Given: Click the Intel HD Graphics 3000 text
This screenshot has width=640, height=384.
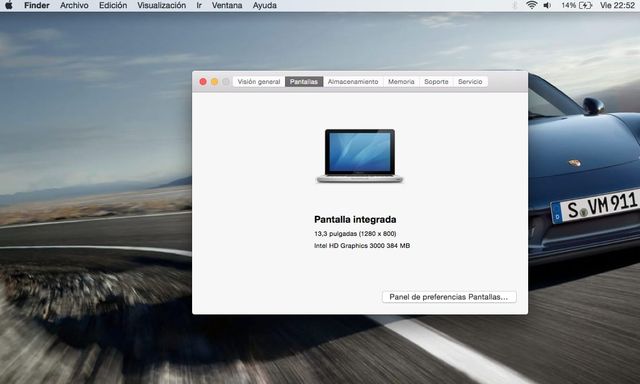Looking at the screenshot, I should click(x=362, y=246).
